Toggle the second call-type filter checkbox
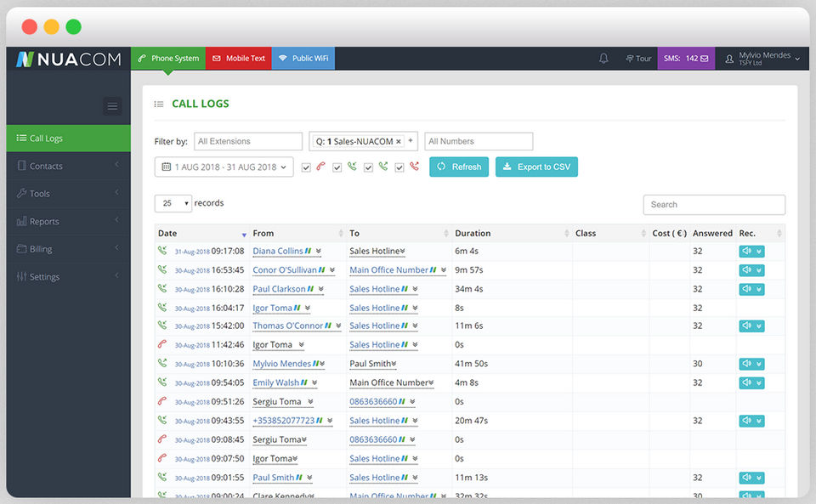The image size is (816, 504). tap(337, 167)
